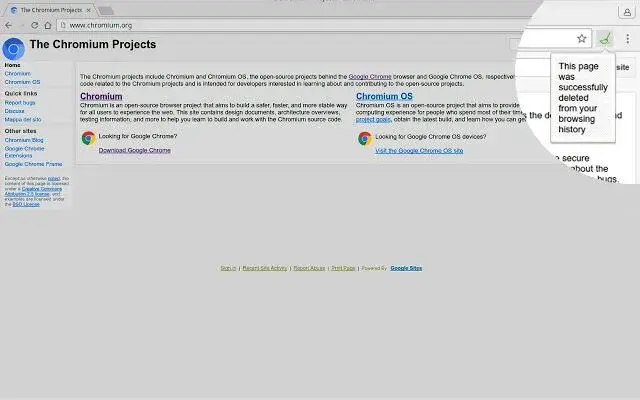Open Google Chrome link in intro paragraph
Screen dimensions: 640x400
(370, 77)
